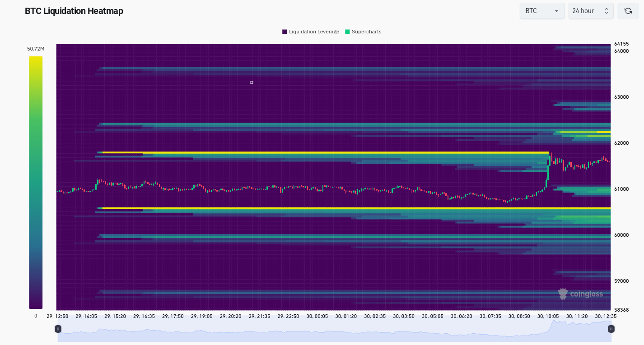Click the yellow liquidation band near 61800
The image size is (644, 345).
tap(325, 152)
